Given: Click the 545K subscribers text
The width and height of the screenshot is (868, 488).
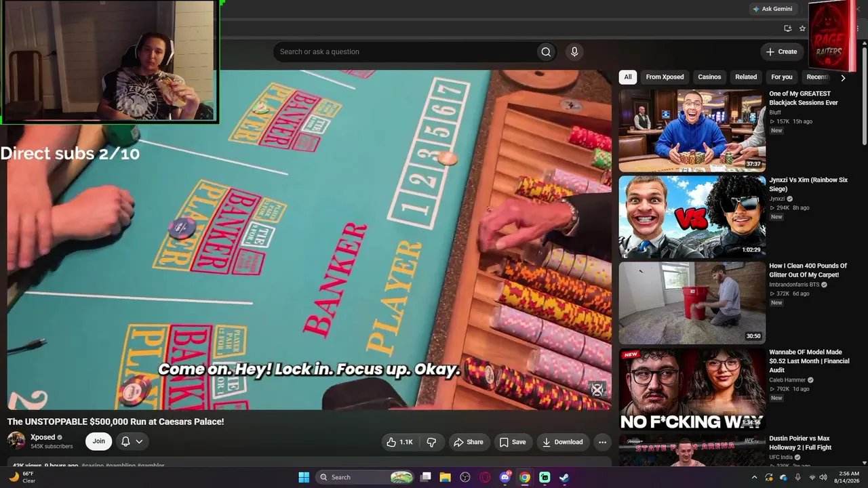Looking at the screenshot, I should 52,447.
